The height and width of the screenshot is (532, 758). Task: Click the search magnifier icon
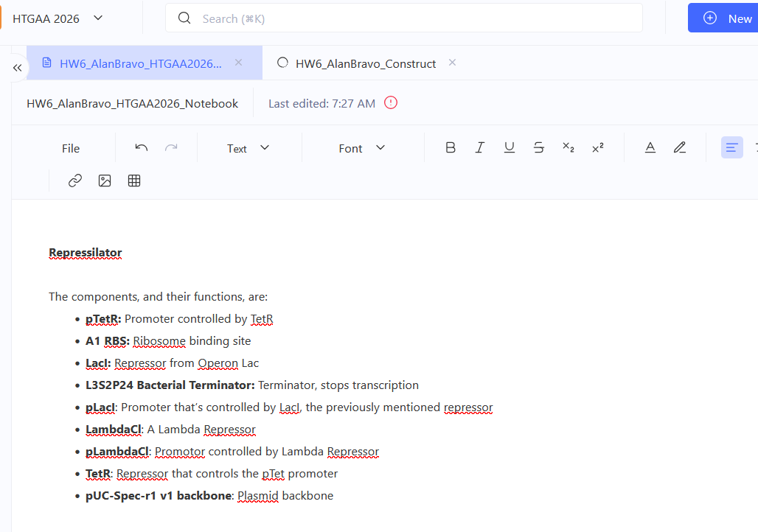pos(184,18)
